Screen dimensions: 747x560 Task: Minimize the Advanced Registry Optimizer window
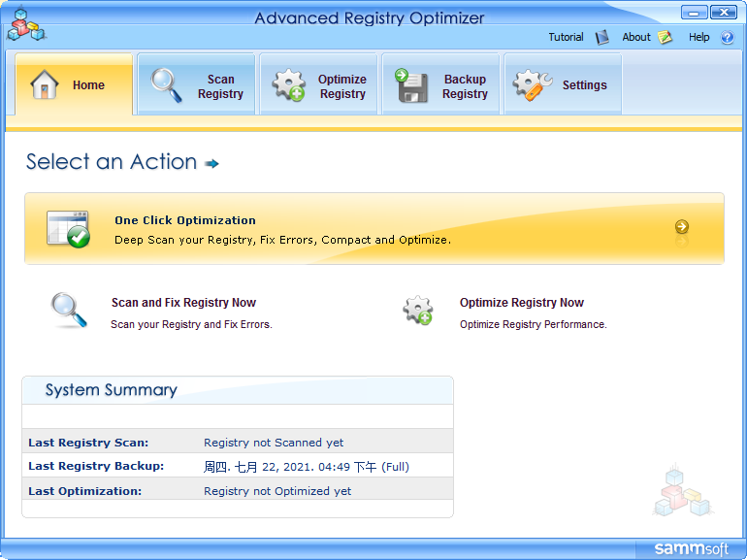[694, 13]
